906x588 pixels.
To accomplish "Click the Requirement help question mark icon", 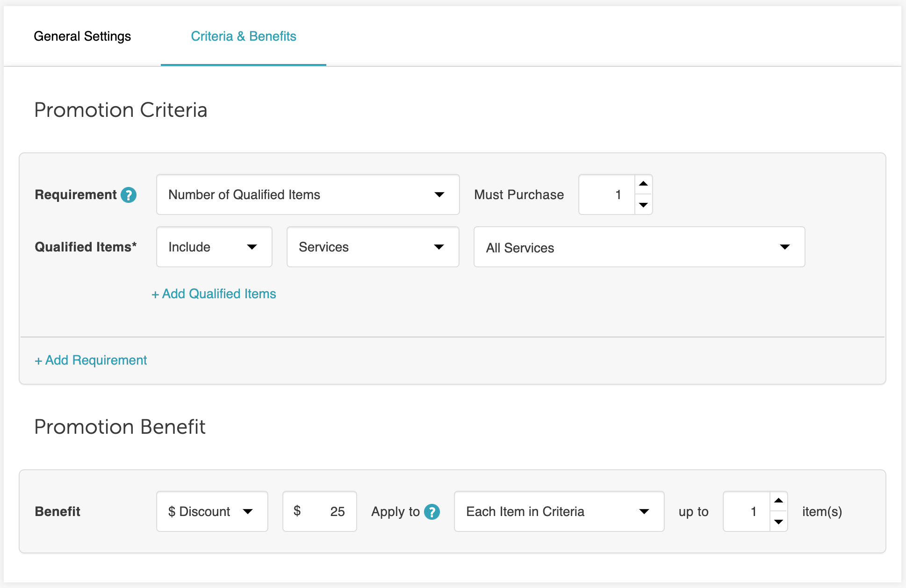I will pyautogui.click(x=129, y=195).
